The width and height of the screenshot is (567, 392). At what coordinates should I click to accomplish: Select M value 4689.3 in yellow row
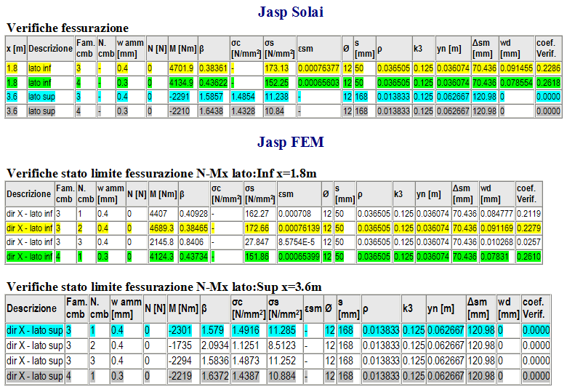pos(161,228)
